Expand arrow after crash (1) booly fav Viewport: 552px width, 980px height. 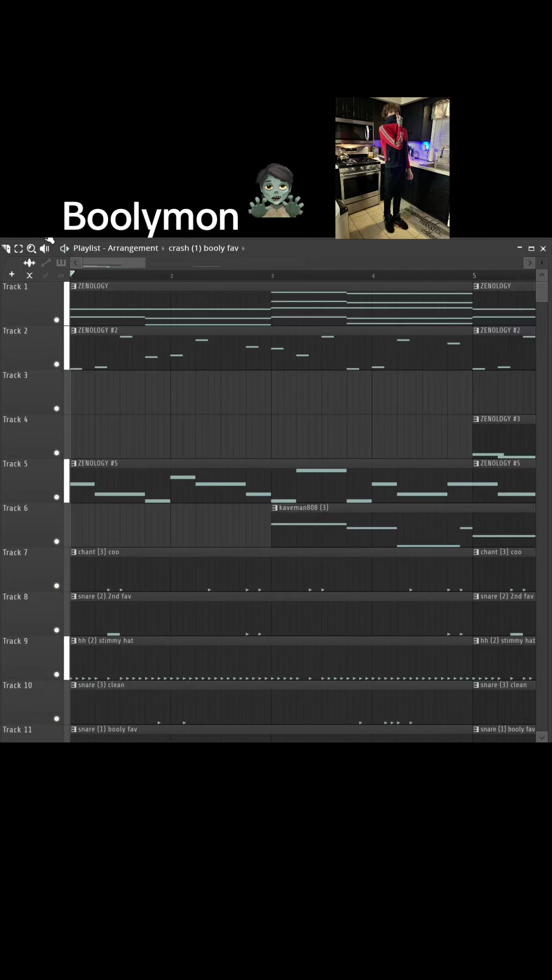[x=243, y=248]
